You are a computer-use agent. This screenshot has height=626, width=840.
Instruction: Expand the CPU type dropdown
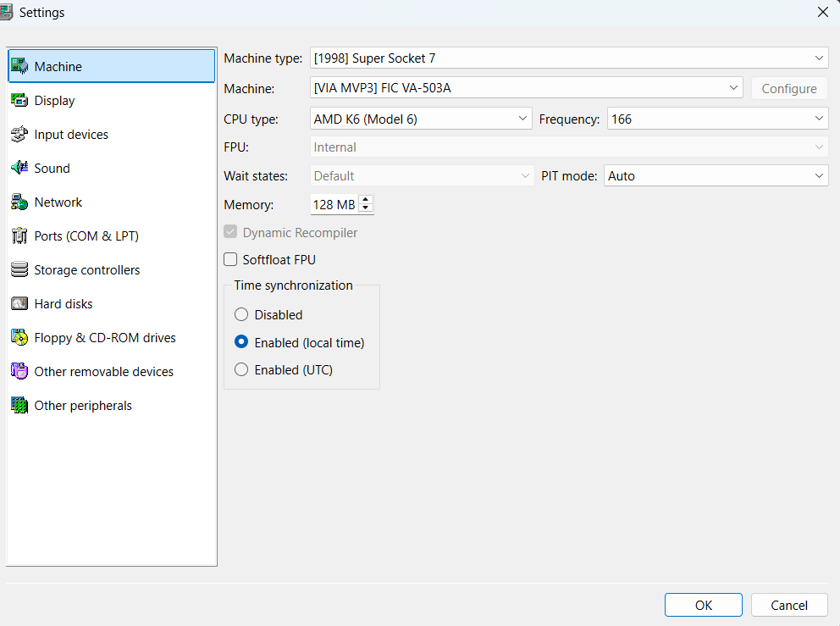tap(421, 119)
